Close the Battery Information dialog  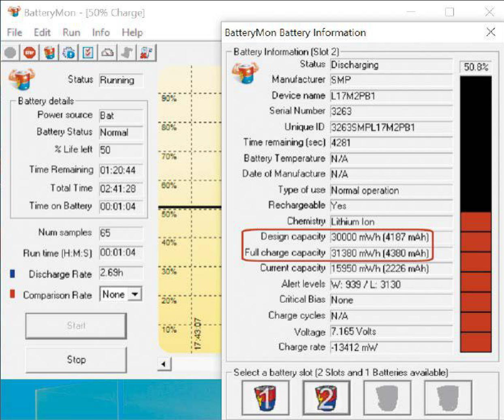(x=491, y=32)
